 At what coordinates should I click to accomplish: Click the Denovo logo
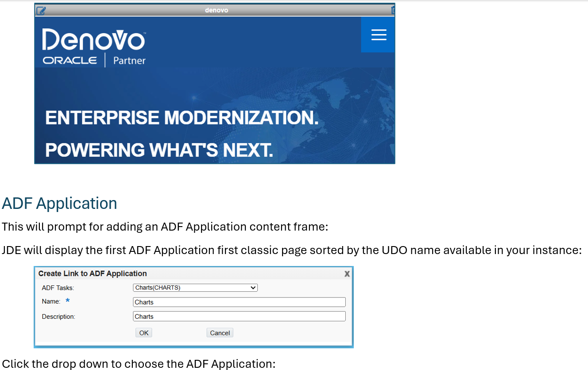[93, 40]
